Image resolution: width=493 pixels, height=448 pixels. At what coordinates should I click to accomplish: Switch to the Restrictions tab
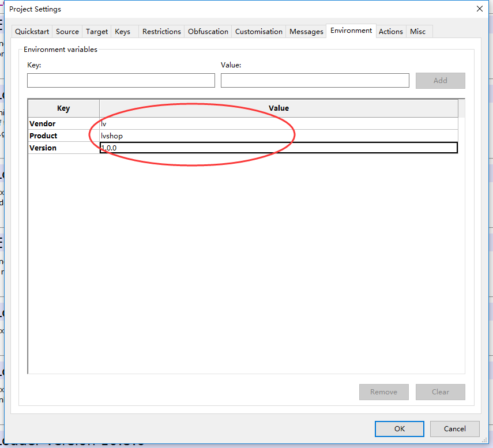(161, 31)
